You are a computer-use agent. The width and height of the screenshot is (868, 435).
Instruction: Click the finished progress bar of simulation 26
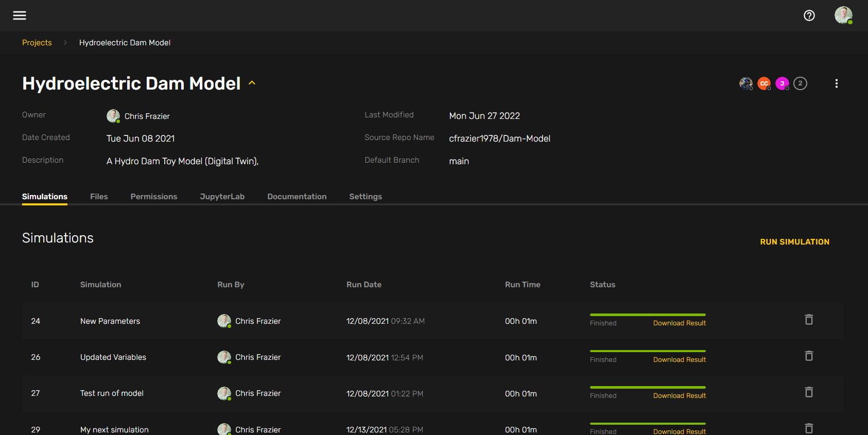(648, 351)
